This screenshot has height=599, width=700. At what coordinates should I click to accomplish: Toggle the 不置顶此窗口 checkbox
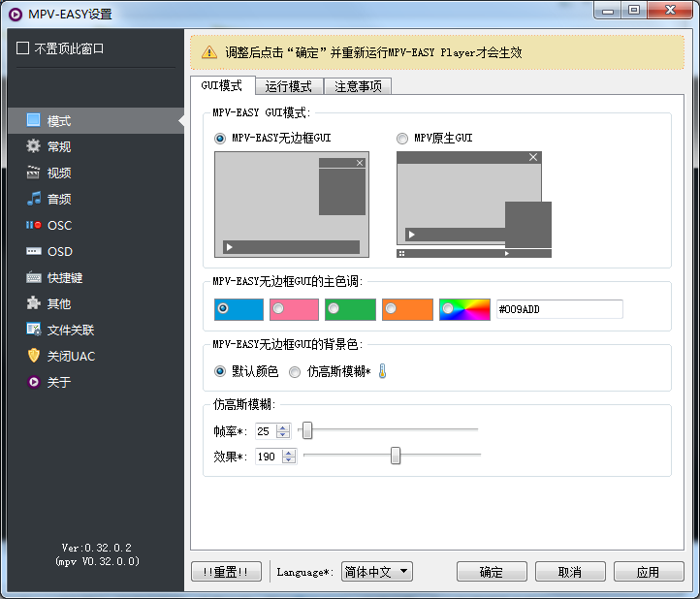pos(23,48)
